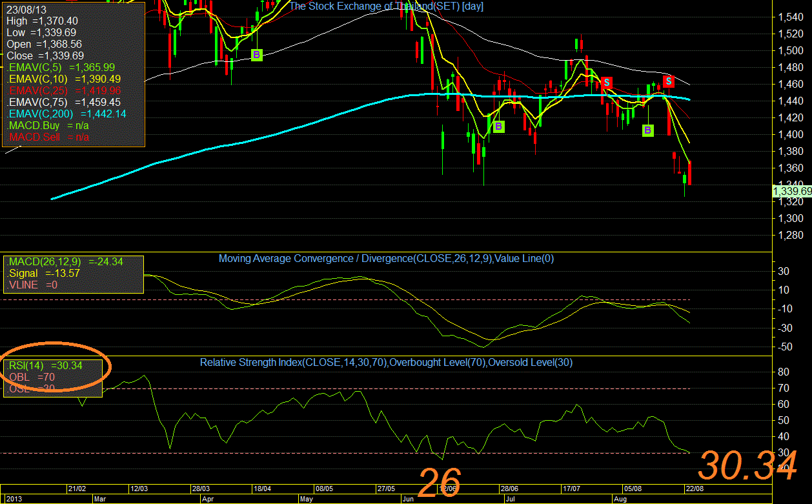Viewport: 812px width, 504px height.
Task: Select the '.EMAV(C,10) =1,390.49' legend entry
Action: 64,79
